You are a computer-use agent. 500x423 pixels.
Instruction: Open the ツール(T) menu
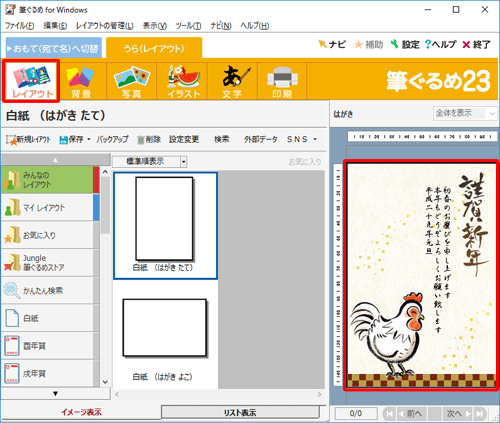[188, 26]
